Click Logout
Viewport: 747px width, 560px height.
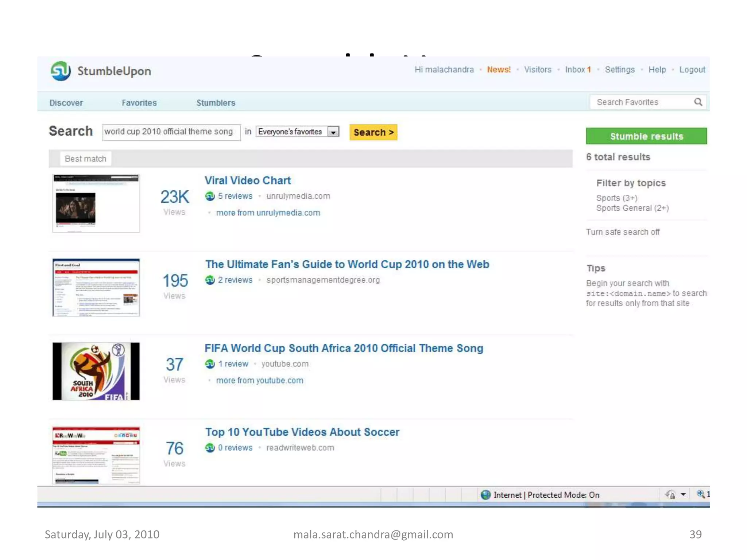click(692, 70)
